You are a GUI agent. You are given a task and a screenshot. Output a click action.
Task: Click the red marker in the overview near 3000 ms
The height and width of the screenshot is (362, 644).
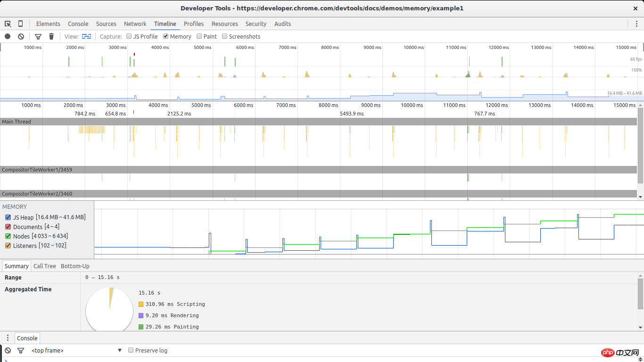134,54
